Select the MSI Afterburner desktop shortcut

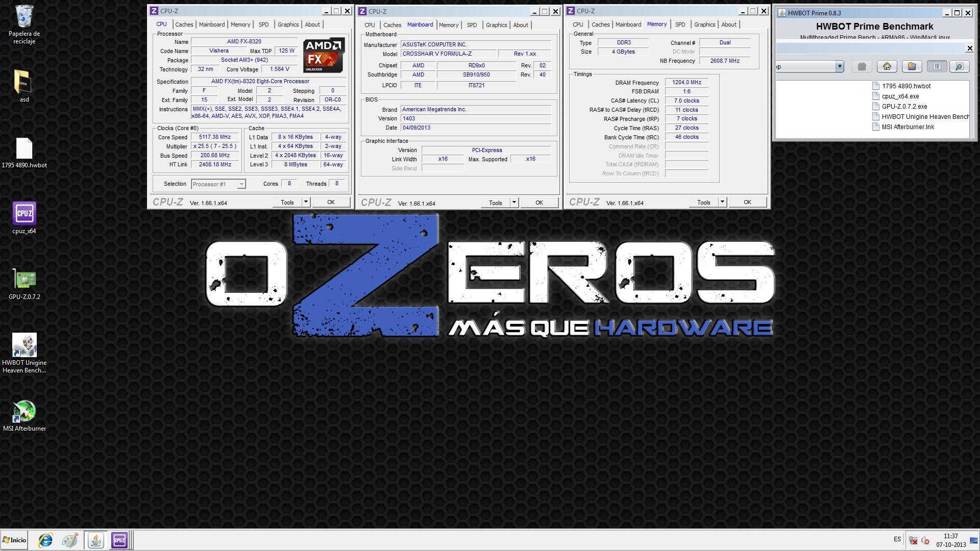point(24,416)
